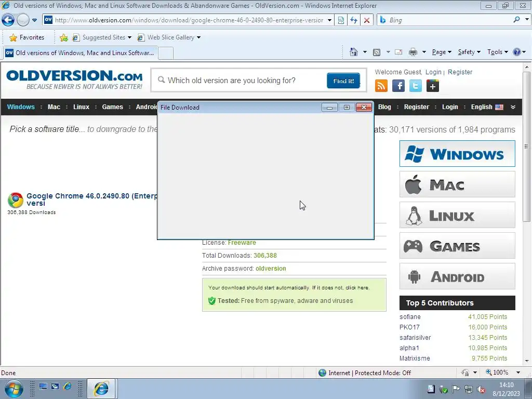
Task: Click the big Games platform banner
Action: click(x=457, y=246)
